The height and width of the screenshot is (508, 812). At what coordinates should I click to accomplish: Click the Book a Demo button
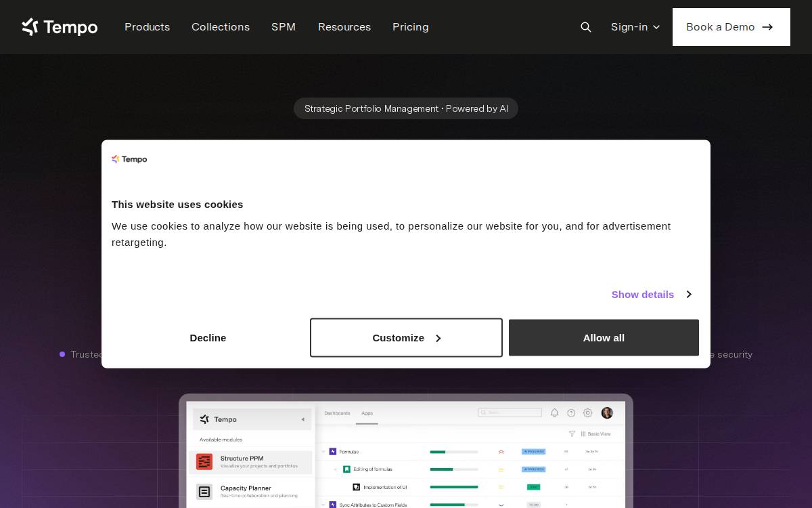pyautogui.click(x=731, y=27)
